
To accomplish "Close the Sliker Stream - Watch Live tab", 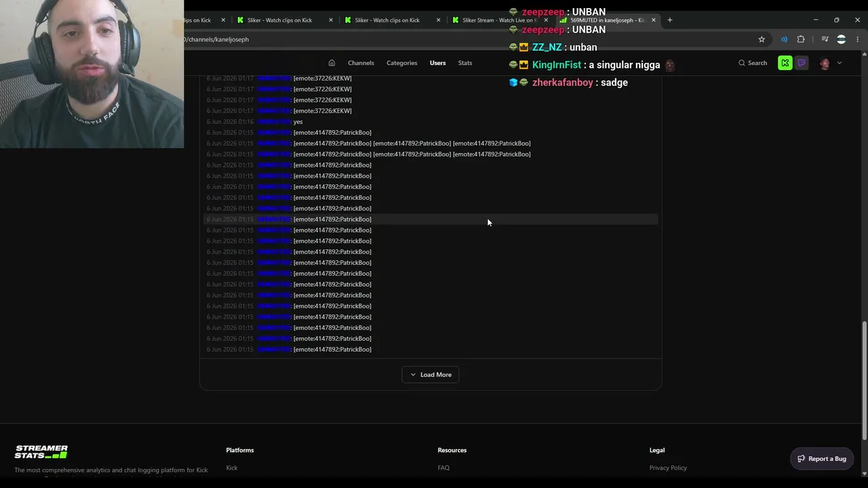I will pyautogui.click(x=546, y=20).
